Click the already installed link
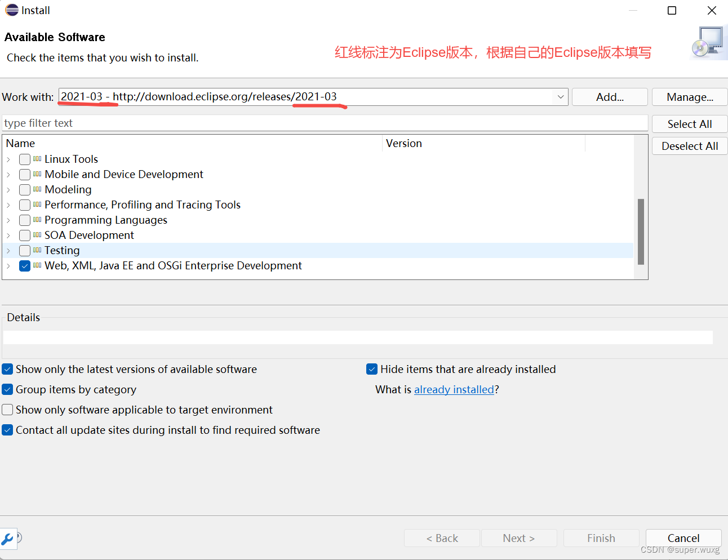The image size is (728, 560). click(454, 389)
